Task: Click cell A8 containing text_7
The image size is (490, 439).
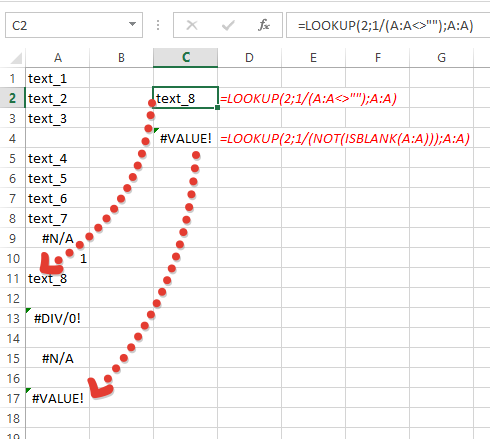Action: click(58, 218)
